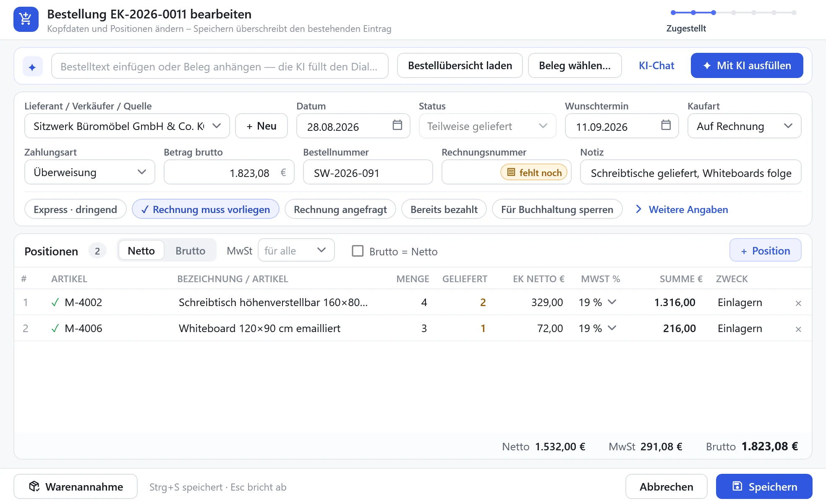Add a new line with + Position
Screen dimensions: 826x504
coord(765,250)
